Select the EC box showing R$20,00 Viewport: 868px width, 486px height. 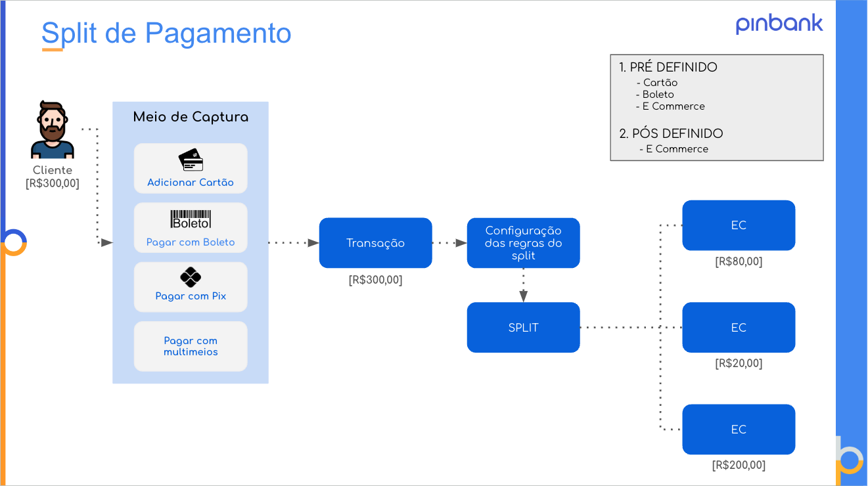point(739,327)
